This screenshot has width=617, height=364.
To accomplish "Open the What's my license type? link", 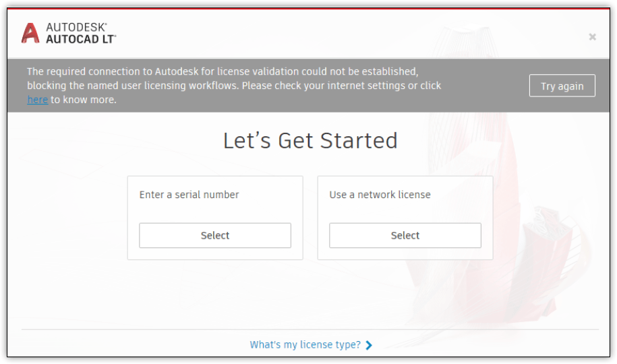I will pos(305,344).
